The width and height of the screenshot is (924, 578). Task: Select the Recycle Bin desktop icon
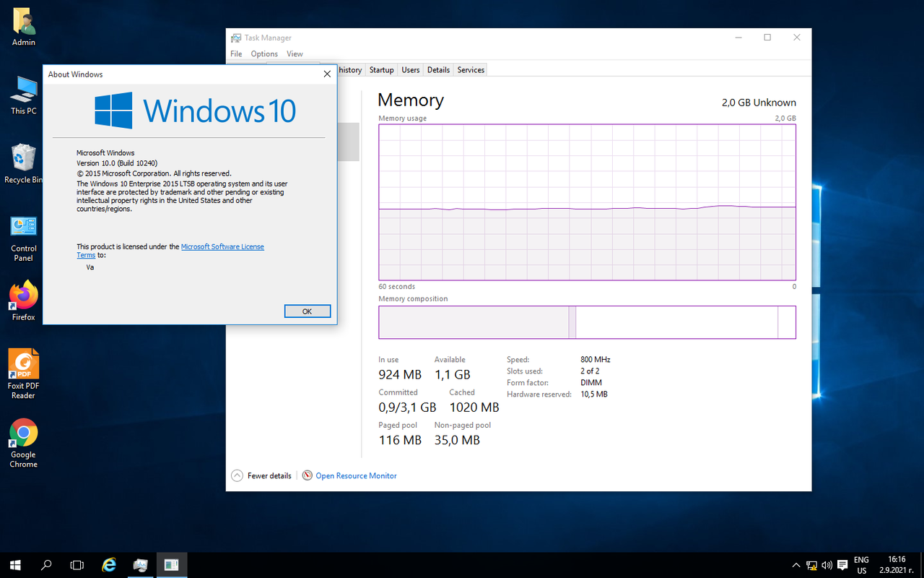(x=23, y=164)
